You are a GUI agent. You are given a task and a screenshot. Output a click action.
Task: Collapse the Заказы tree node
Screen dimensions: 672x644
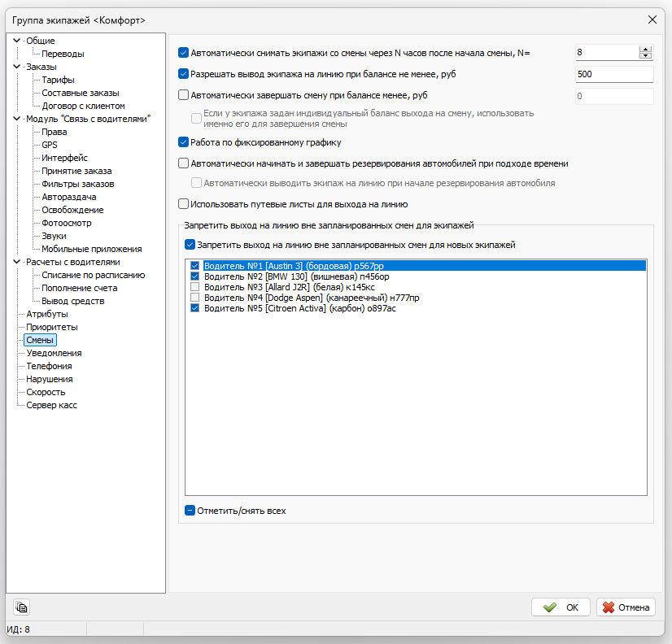click(x=16, y=67)
